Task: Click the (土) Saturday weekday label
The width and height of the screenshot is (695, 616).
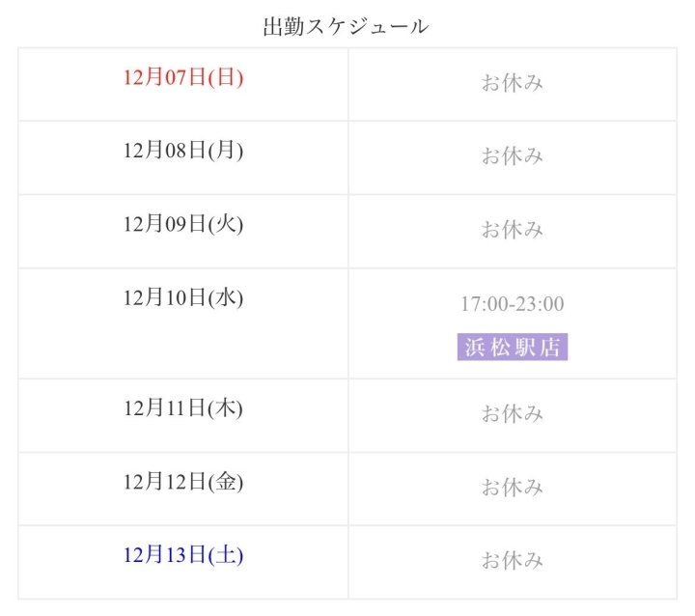Action: [226, 554]
